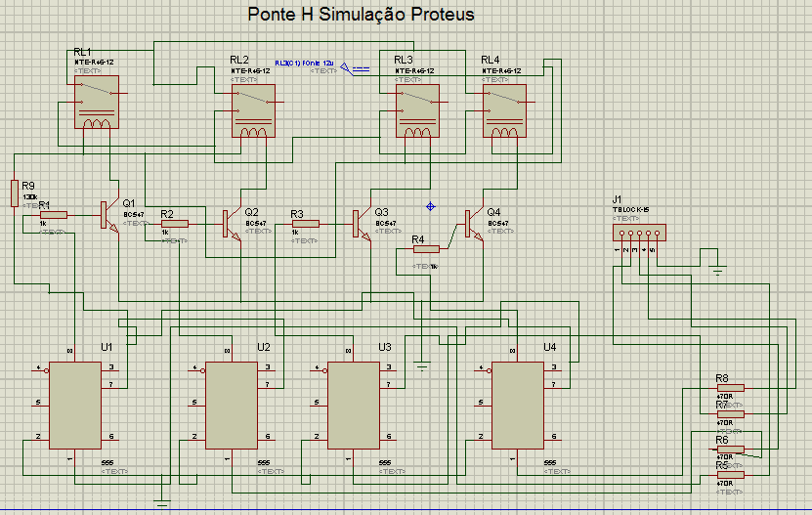This screenshot has height=515, width=812.
Task: Select relay RL1 component body
Action: [97, 102]
